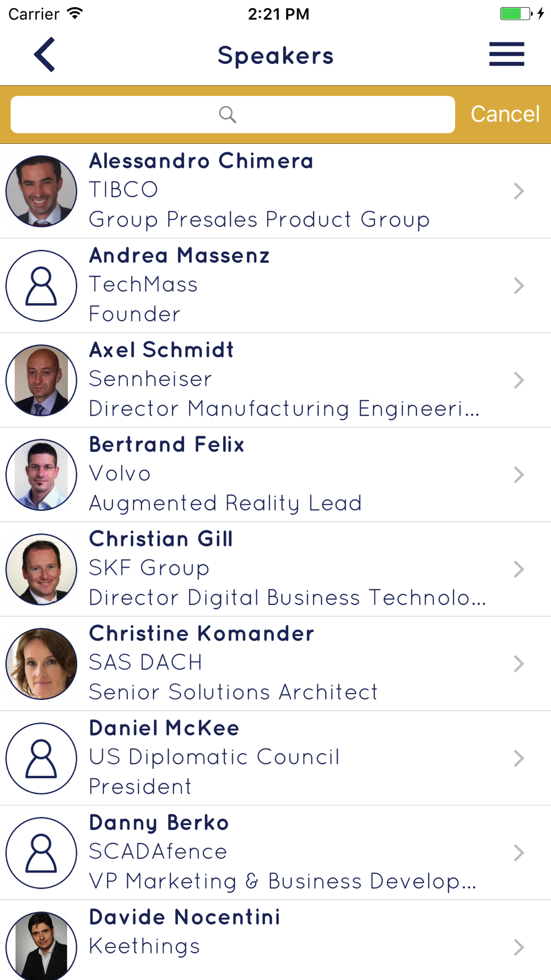This screenshot has width=551, height=980.
Task: Open the hamburger menu
Action: [506, 54]
